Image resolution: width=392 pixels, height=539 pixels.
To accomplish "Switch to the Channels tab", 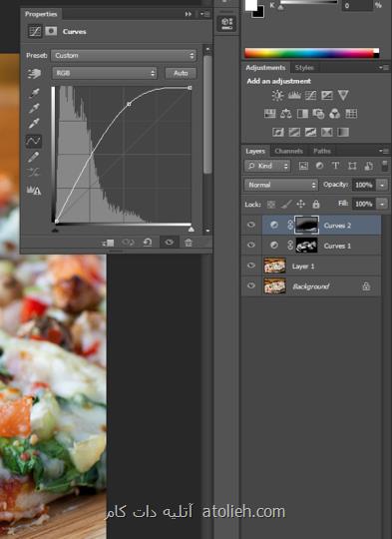I will coord(288,151).
